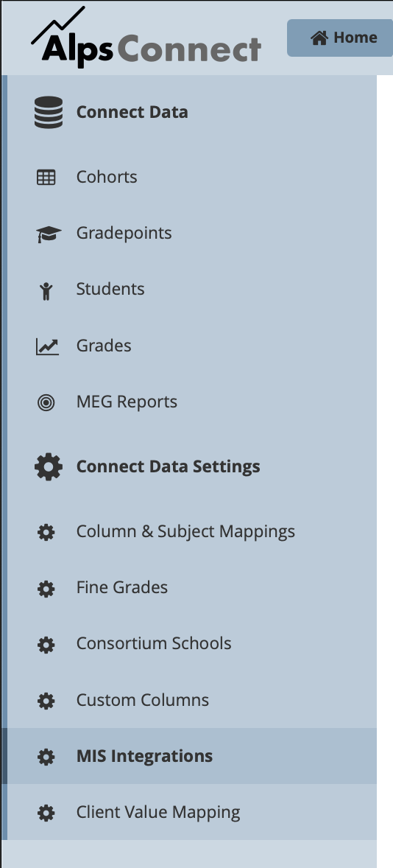Select Fine Grades settings
Screen dimensions: 393x868
coord(122,587)
